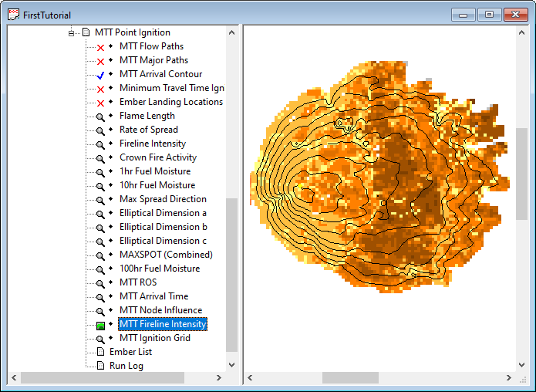The image size is (536, 392).
Task: Click the magnifier icon beside Crown Fire Activity
Action: (100, 158)
